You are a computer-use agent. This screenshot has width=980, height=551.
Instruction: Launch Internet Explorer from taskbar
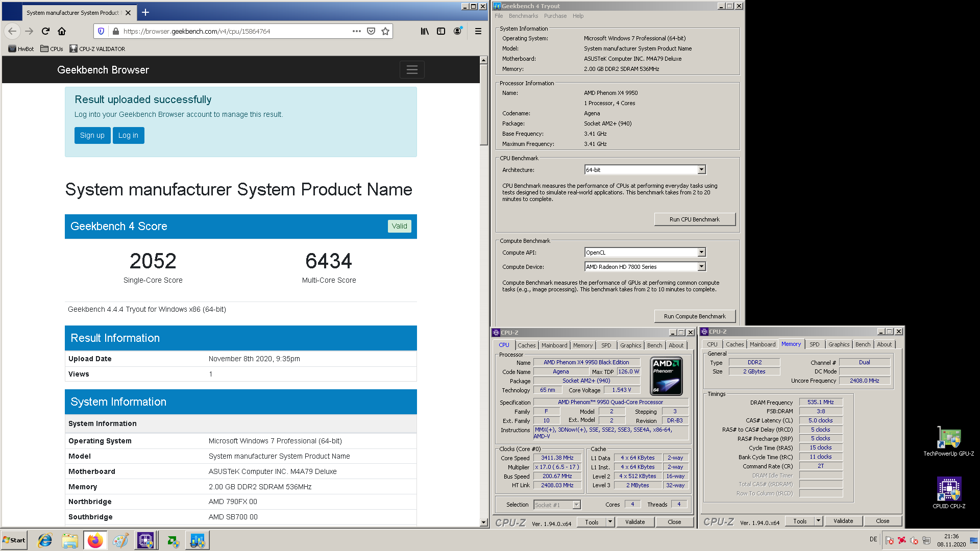[x=45, y=540]
